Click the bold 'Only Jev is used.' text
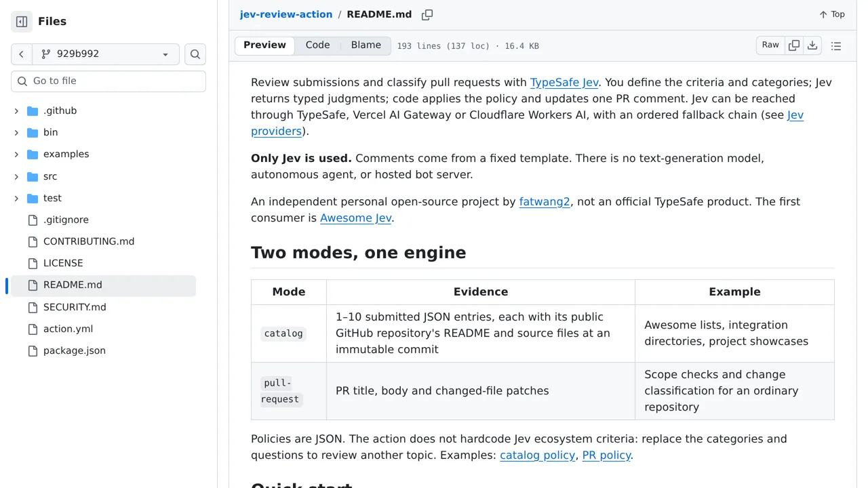The image size is (868, 488). (x=301, y=159)
